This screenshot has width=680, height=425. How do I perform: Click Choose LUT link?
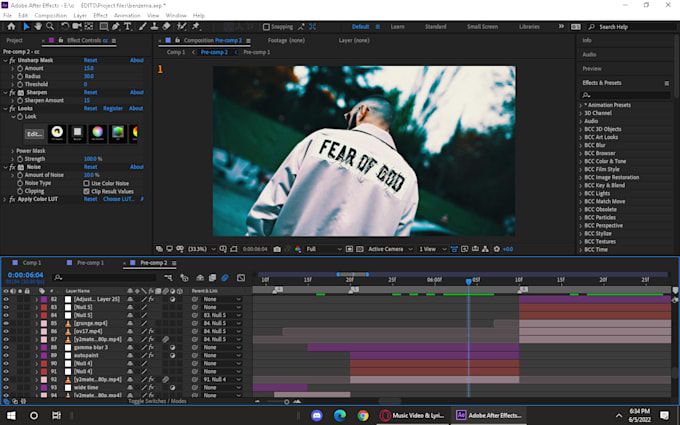118,199
